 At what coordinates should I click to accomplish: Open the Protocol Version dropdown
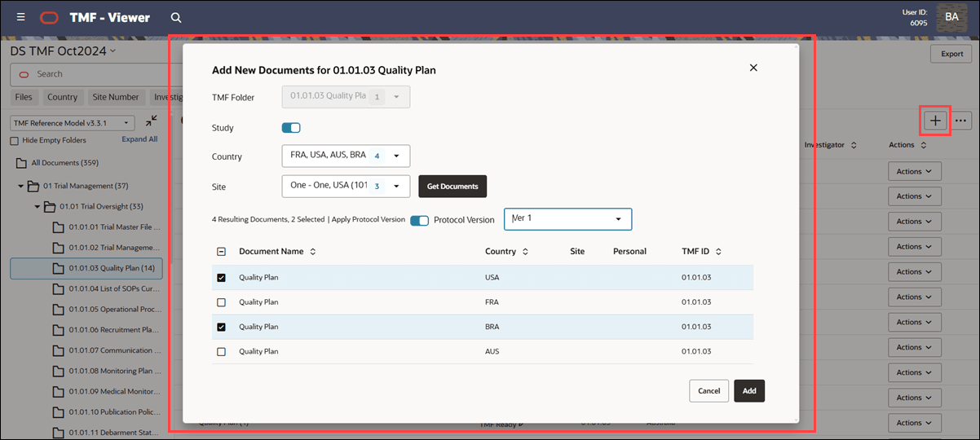click(567, 219)
